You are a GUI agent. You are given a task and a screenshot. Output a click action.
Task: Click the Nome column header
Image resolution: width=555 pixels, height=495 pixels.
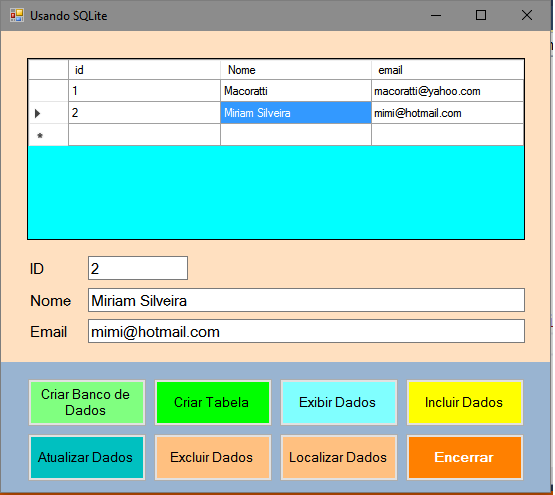pyautogui.click(x=296, y=70)
